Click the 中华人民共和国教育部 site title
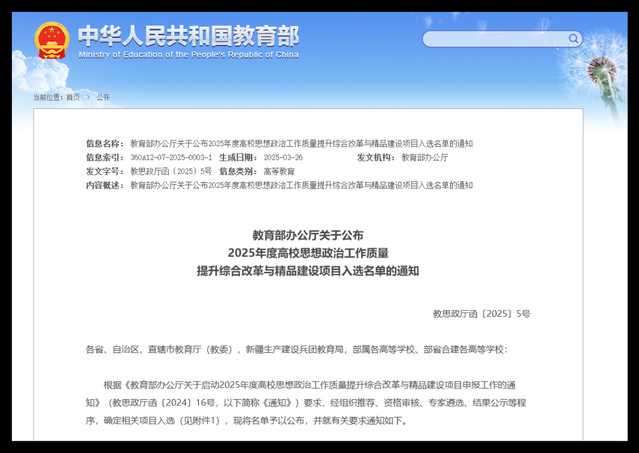 [x=188, y=34]
